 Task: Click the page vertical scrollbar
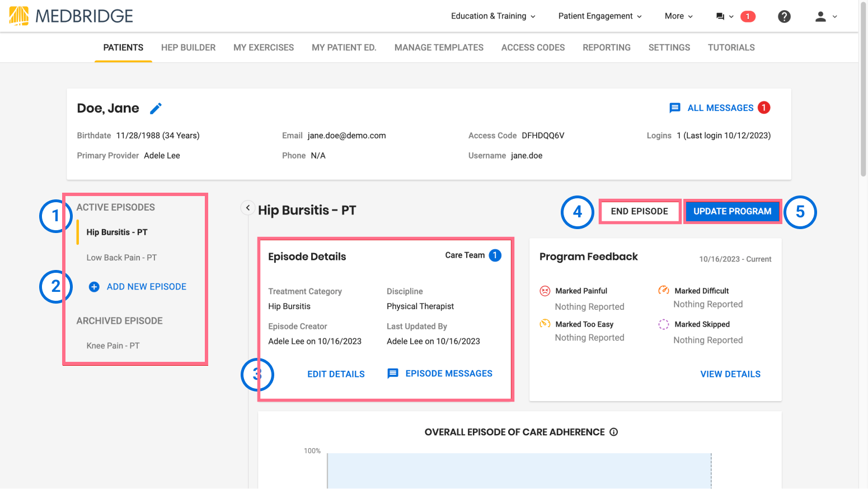pyautogui.click(x=863, y=90)
